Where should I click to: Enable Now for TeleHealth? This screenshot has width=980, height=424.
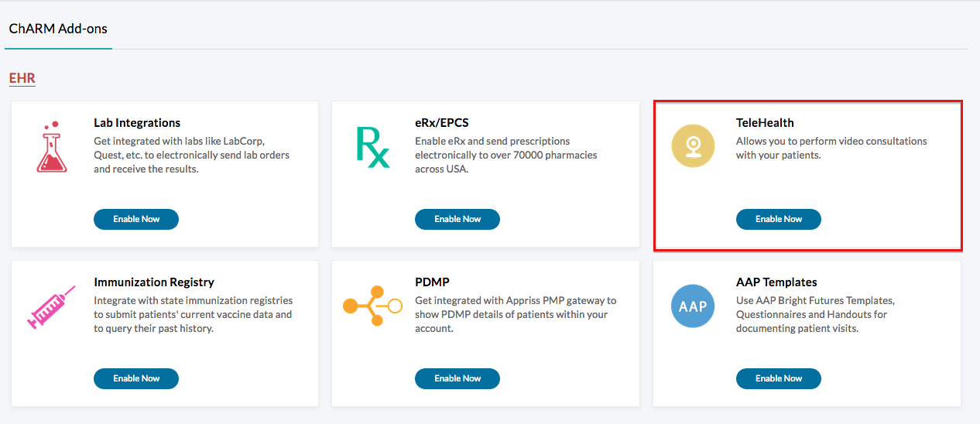coord(778,219)
